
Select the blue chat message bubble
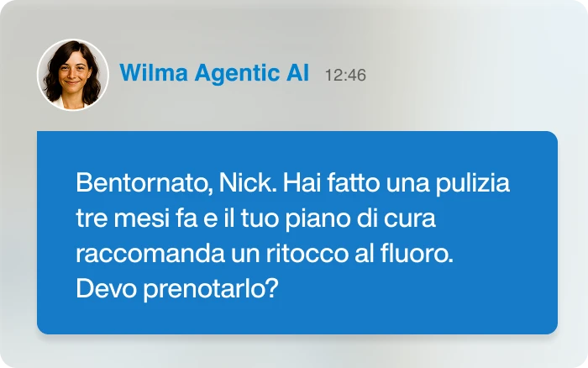[297, 233]
